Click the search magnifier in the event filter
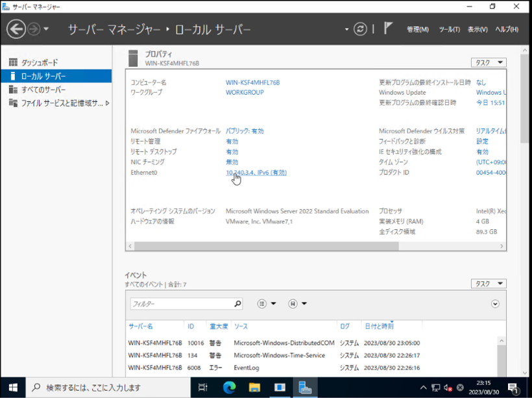Viewport: 532px width, 398px height. pos(237,303)
